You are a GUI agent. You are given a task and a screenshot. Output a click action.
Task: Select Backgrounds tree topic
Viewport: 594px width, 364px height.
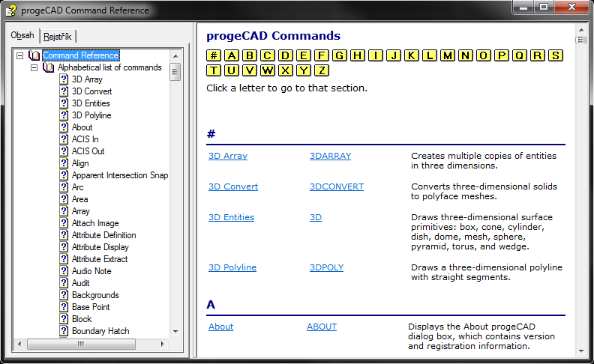(95, 295)
